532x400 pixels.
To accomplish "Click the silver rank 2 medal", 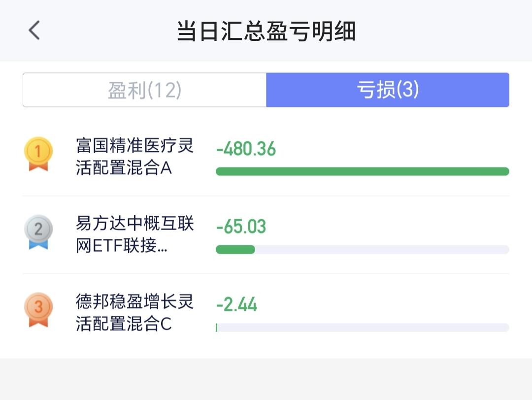I will coord(38,231).
